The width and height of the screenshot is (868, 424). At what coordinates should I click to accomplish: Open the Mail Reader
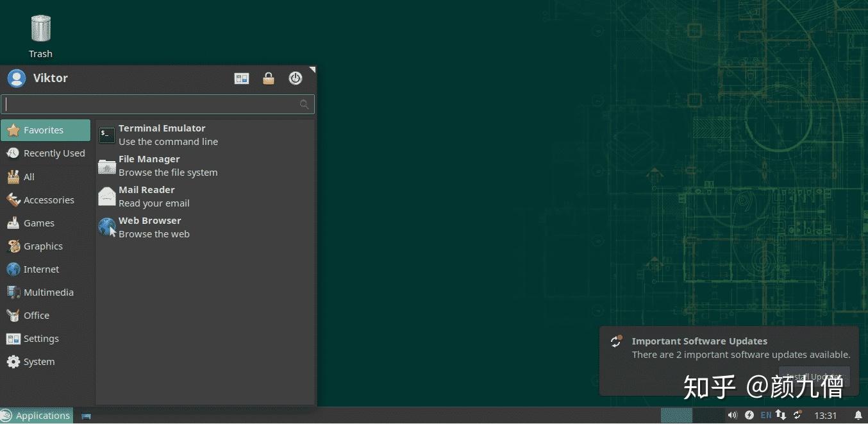[146, 196]
